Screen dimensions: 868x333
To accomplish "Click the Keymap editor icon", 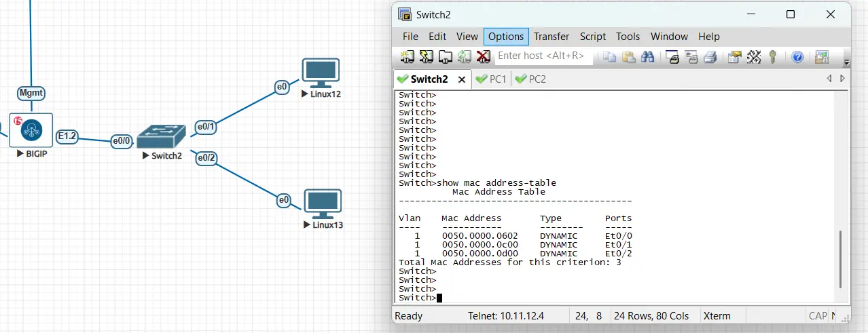I will pyautogui.click(x=753, y=56).
